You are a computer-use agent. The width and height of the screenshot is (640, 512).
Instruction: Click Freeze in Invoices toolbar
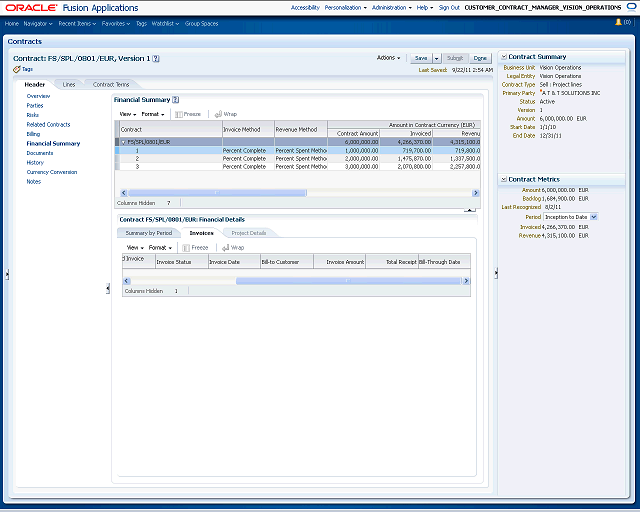[195, 248]
